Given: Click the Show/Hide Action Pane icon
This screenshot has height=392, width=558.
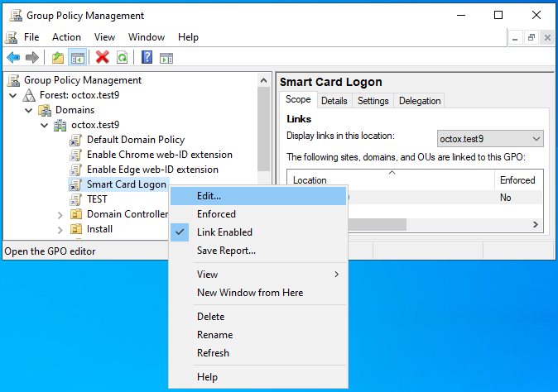Looking at the screenshot, I should tap(166, 57).
